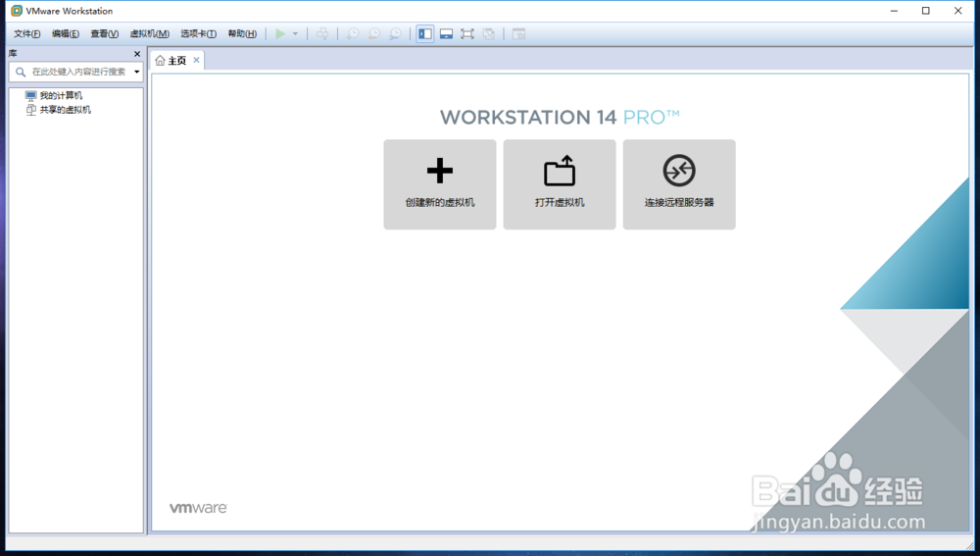Click the revert to snapshot icon

(374, 33)
